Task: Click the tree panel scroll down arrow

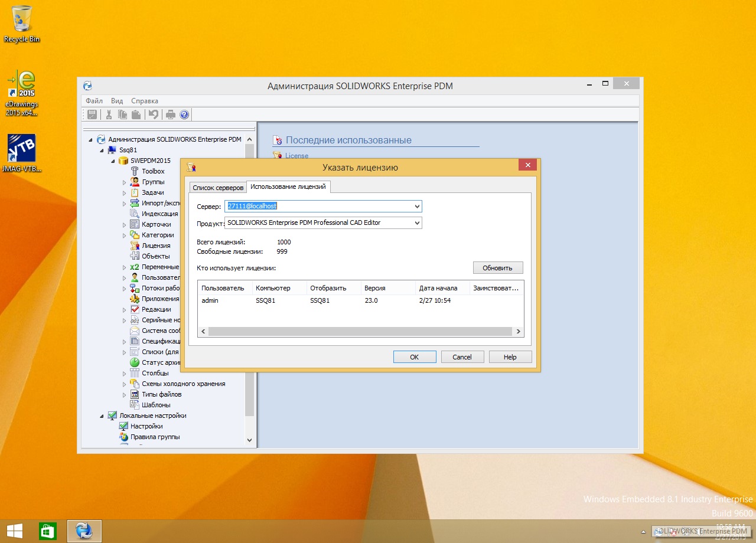Action: (249, 440)
